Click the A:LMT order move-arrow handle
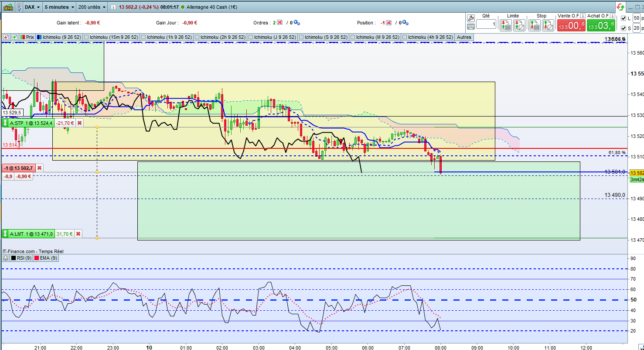 coord(6,234)
